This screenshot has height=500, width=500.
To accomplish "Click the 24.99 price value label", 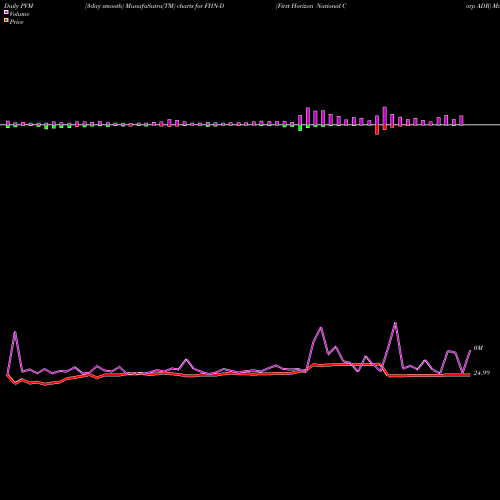I will point(482,373).
